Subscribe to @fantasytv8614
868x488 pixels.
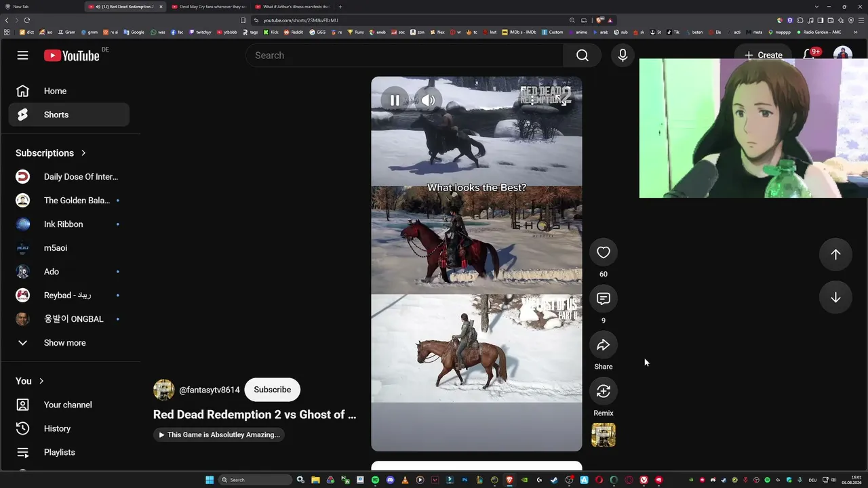272,390
